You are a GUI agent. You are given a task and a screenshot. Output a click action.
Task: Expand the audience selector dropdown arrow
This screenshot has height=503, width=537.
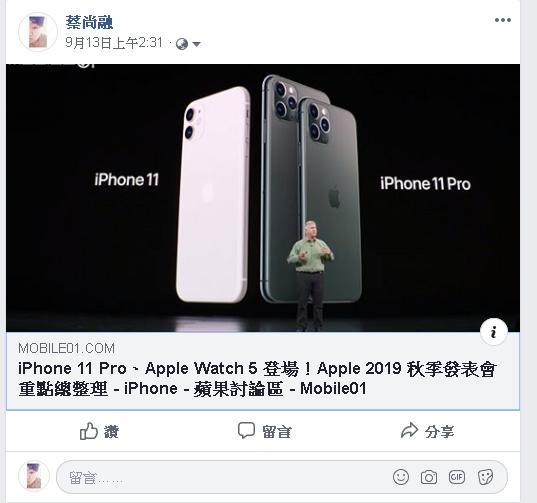coord(196,44)
